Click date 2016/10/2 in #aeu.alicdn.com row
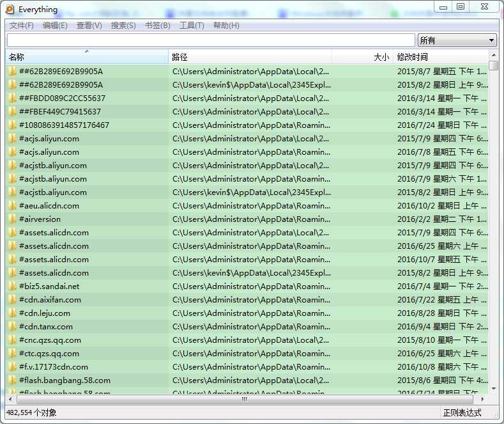Viewport: 504px width, 424px height. tap(416, 205)
